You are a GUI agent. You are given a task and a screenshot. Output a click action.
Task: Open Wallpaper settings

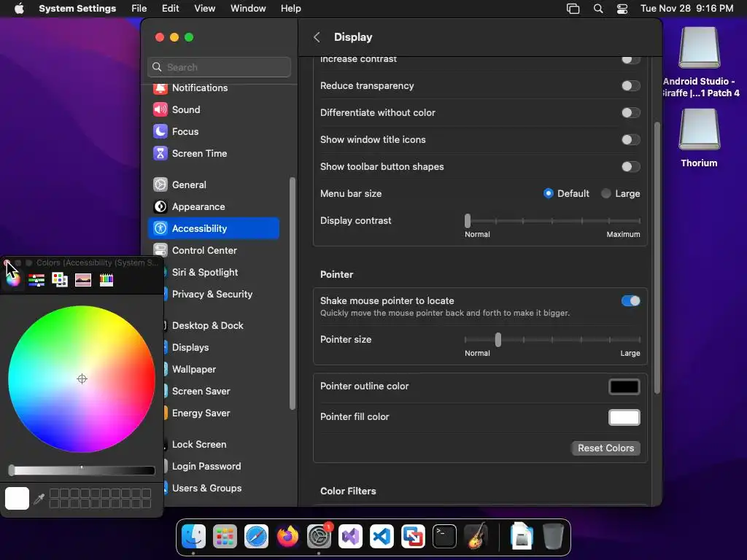pyautogui.click(x=194, y=370)
